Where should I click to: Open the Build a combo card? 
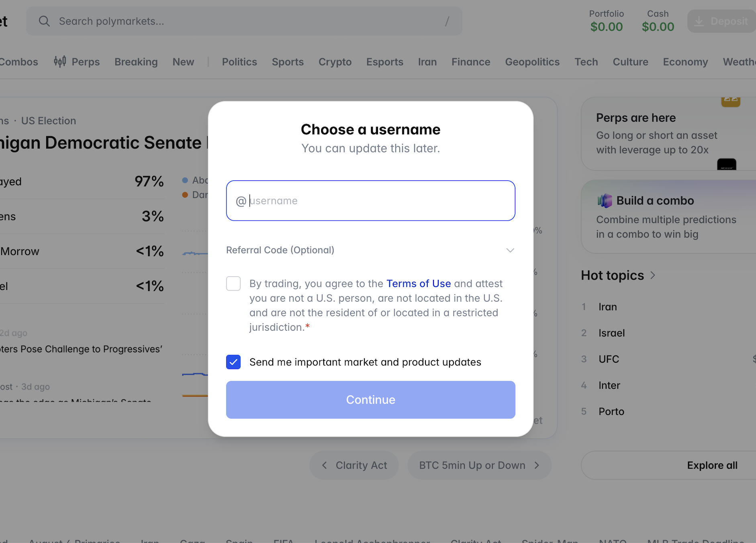(668, 216)
